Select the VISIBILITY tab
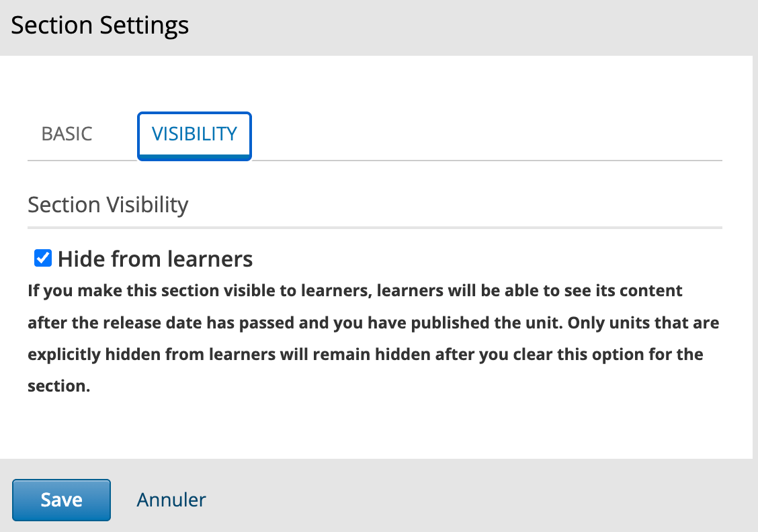Image resolution: width=758 pixels, height=532 pixels. (194, 136)
